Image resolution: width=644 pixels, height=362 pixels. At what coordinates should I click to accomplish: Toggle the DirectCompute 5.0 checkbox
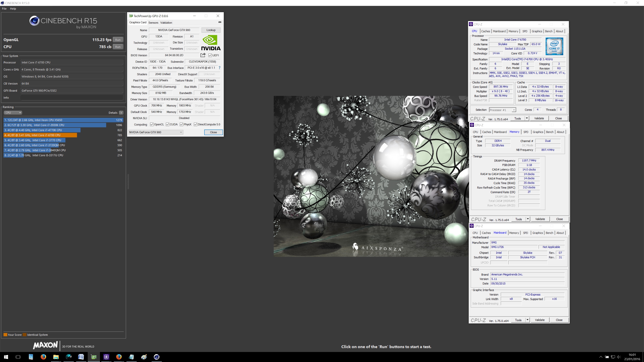click(196, 124)
